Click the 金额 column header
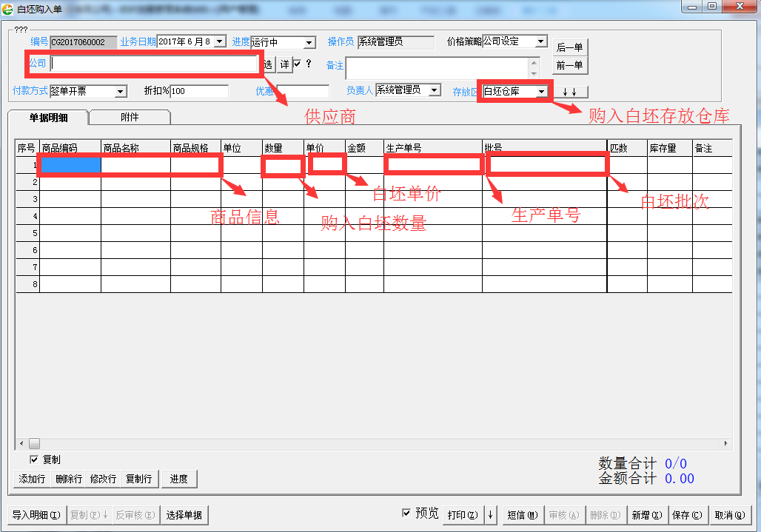 364,148
